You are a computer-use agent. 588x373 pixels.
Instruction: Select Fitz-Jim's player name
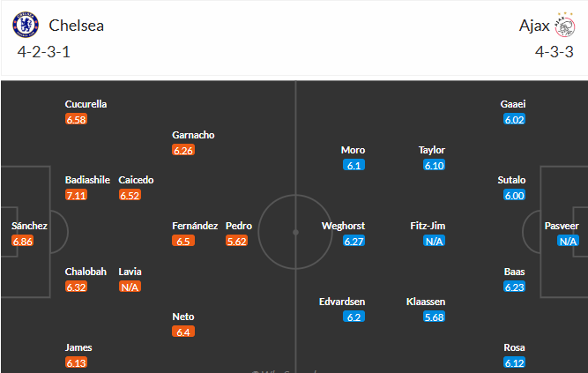pyautogui.click(x=428, y=226)
